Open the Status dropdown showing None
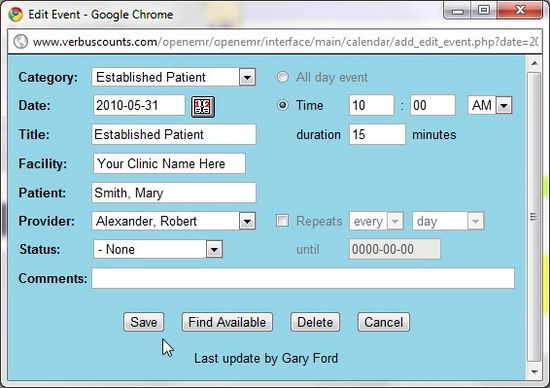Screen dimensions: 550x388 tap(158, 249)
